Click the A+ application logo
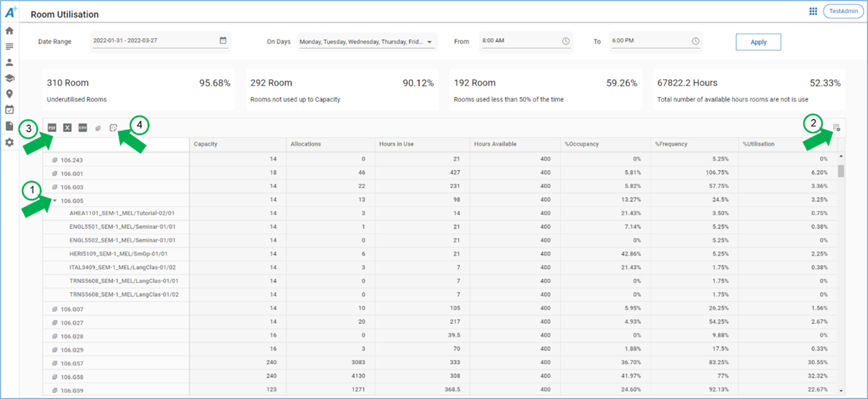The width and height of the screenshot is (868, 399). click(x=10, y=12)
